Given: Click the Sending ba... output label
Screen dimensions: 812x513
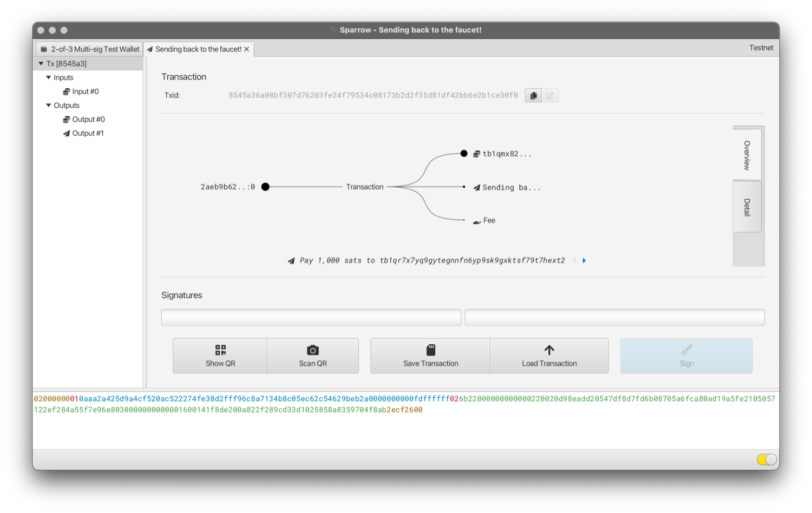Looking at the screenshot, I should pos(512,188).
